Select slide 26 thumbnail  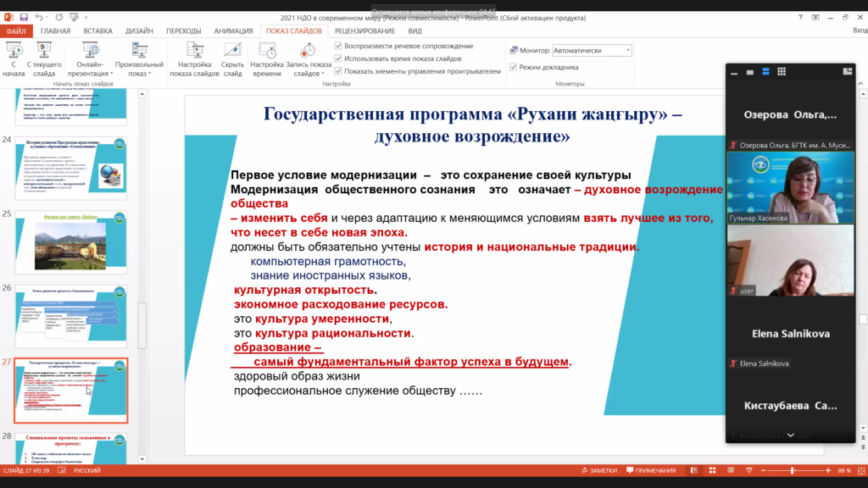click(x=71, y=317)
